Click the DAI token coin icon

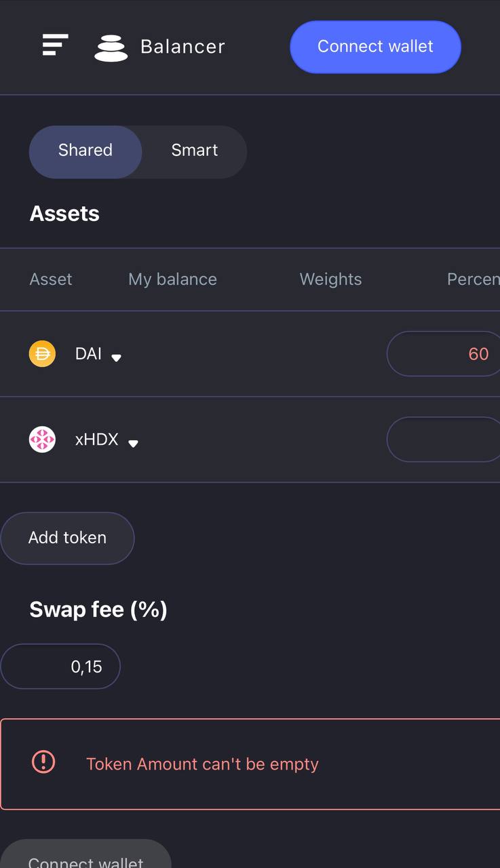point(42,354)
